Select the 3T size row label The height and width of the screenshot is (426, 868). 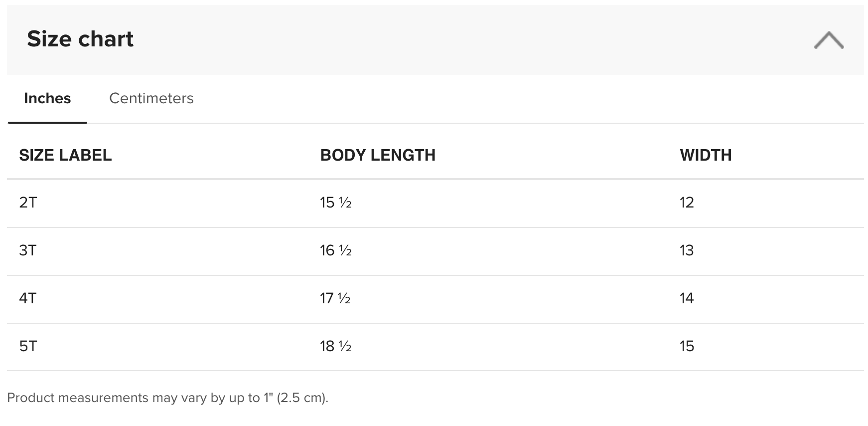point(28,250)
